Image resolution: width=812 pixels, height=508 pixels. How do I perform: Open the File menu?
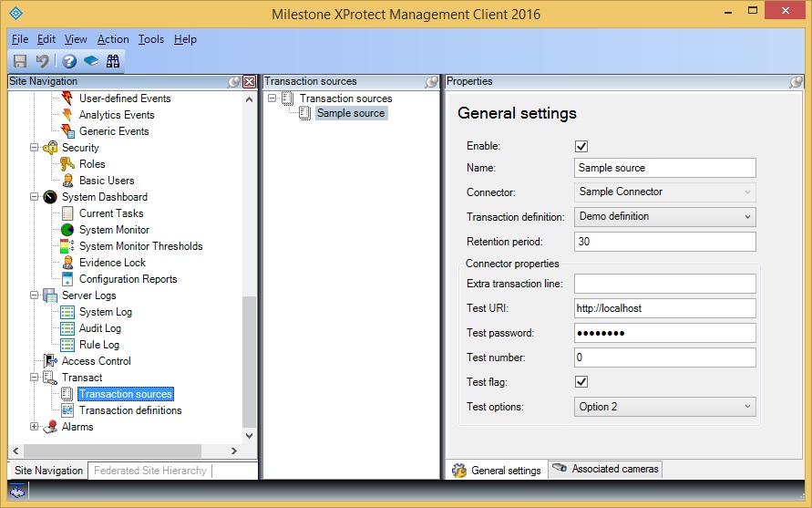20,39
